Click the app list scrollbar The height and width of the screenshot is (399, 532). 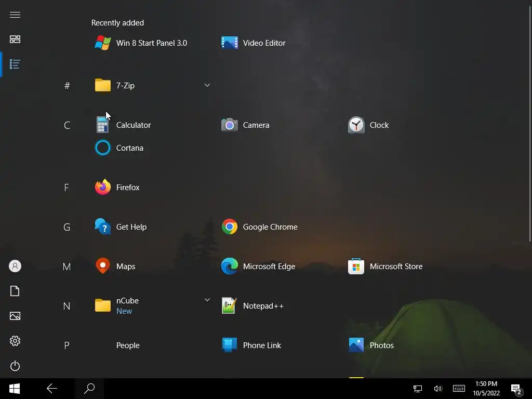(x=529, y=124)
